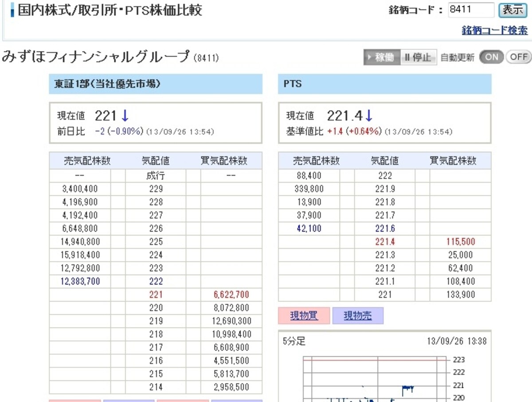The width and height of the screenshot is (532, 402).
Task: Focus the 銘柄コード input field
Action: (471, 10)
